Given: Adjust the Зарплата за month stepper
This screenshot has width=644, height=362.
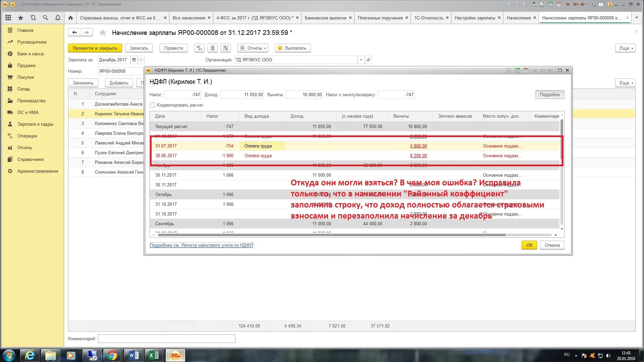Looking at the screenshot, I should [141, 60].
